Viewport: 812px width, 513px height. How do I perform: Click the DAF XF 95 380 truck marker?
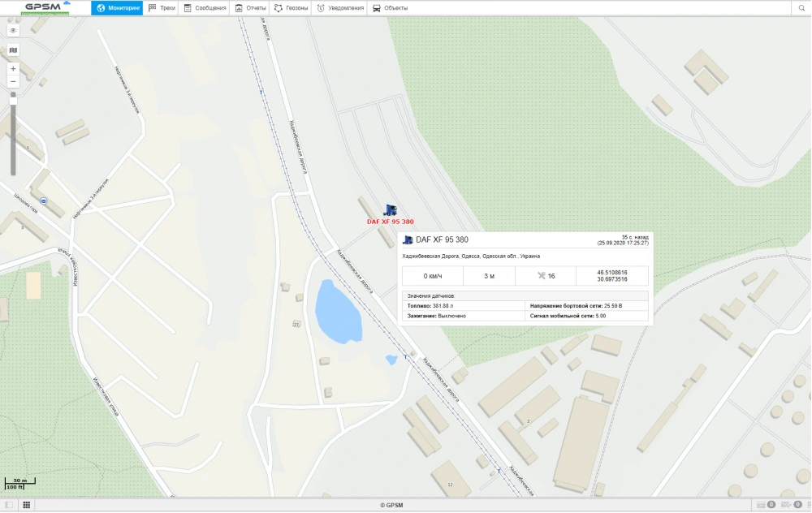pos(390,209)
